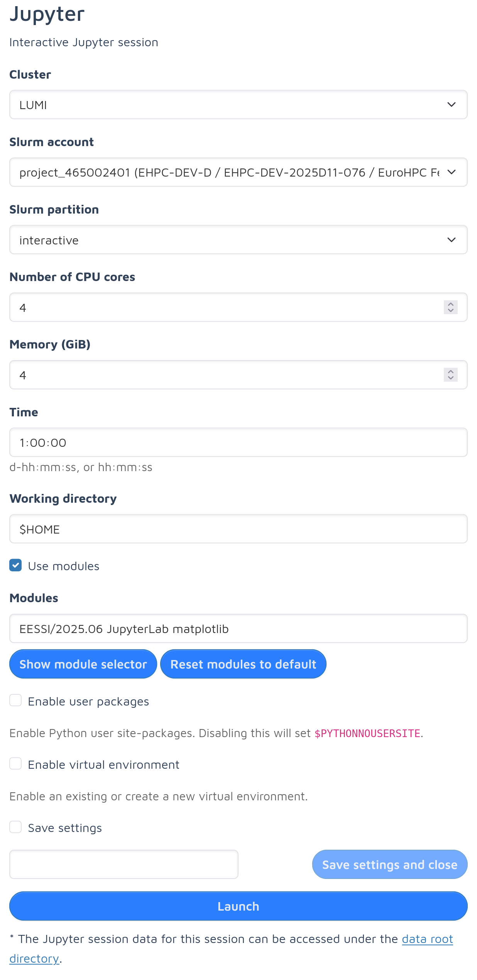Click Save settings and close
The height and width of the screenshot is (980, 477).
[389, 864]
